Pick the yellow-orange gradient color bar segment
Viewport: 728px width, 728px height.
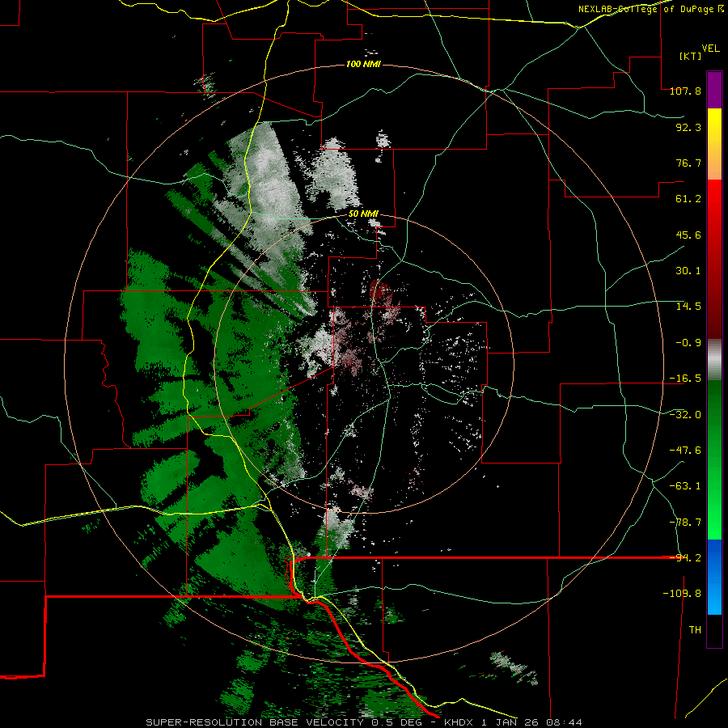pos(714,144)
